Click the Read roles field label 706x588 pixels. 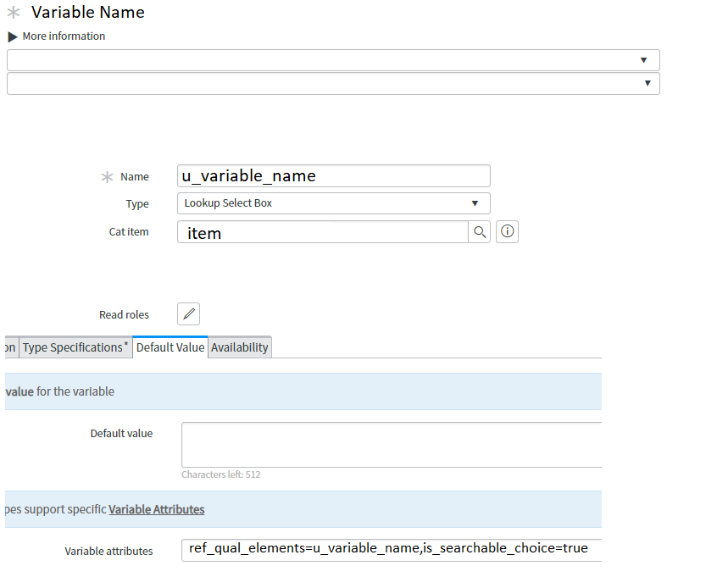click(x=124, y=315)
